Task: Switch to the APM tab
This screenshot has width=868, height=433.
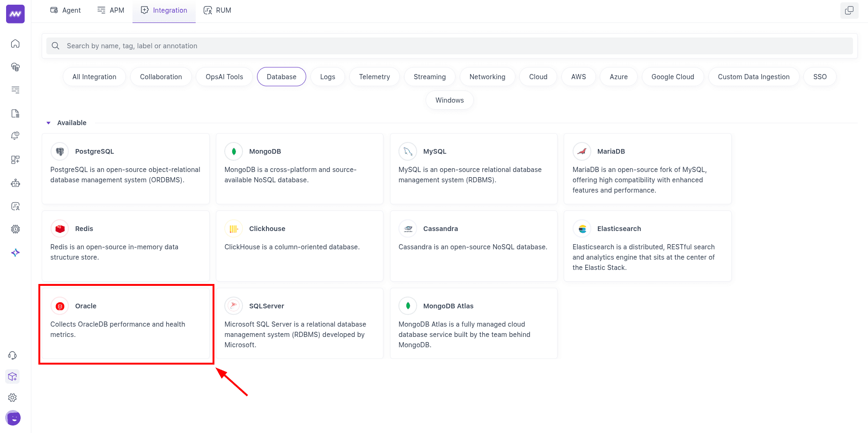Action: (x=110, y=10)
